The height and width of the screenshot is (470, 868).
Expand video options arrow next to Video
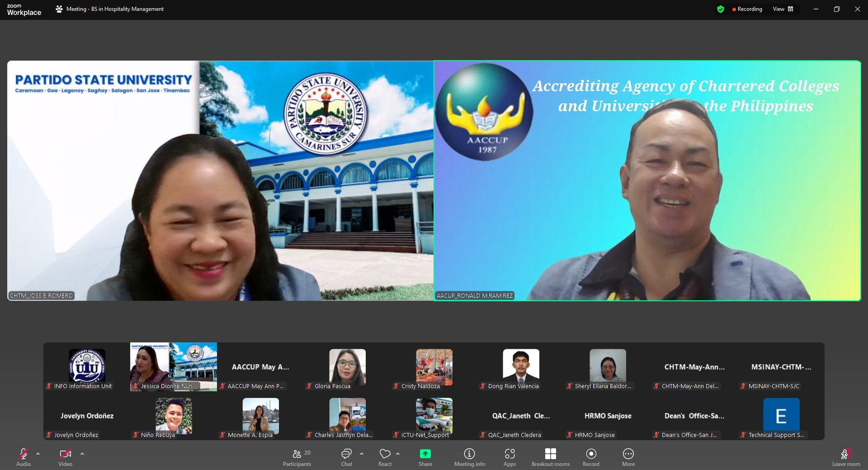(82, 453)
